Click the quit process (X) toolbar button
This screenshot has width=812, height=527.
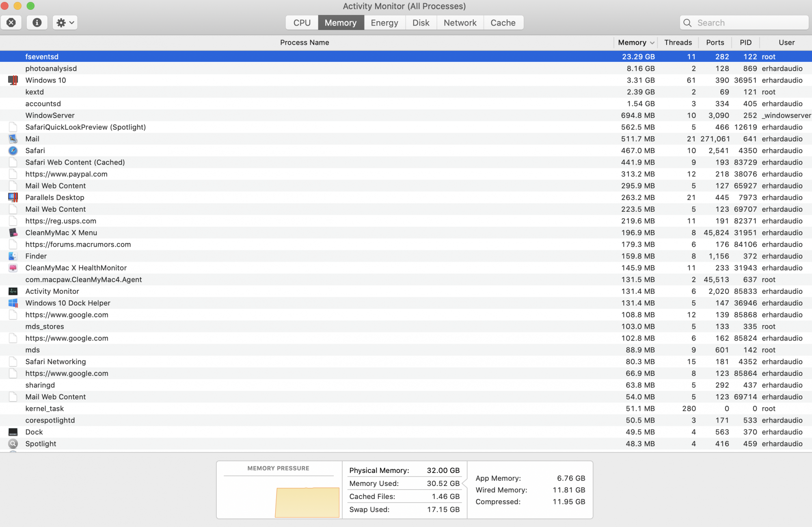(x=11, y=23)
